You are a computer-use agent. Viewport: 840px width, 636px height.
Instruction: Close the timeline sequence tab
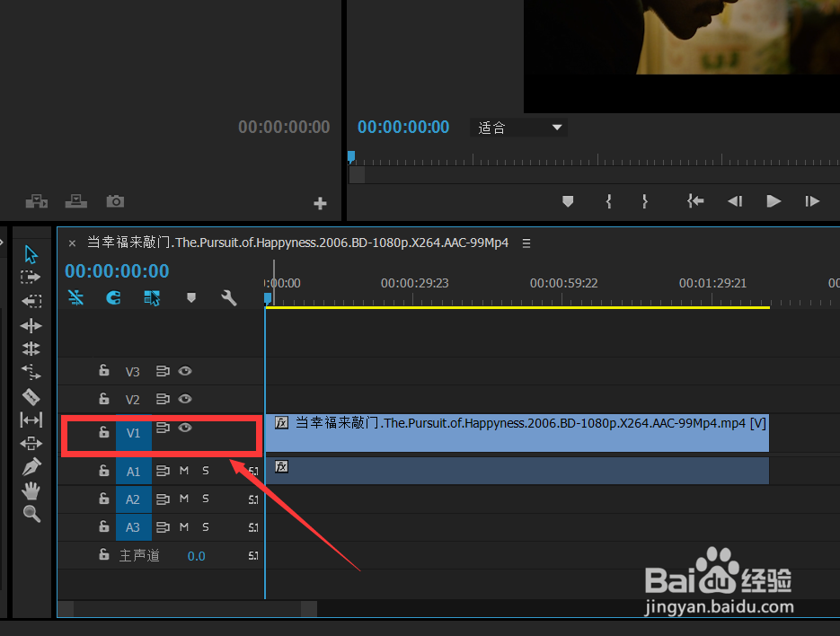click(x=72, y=243)
